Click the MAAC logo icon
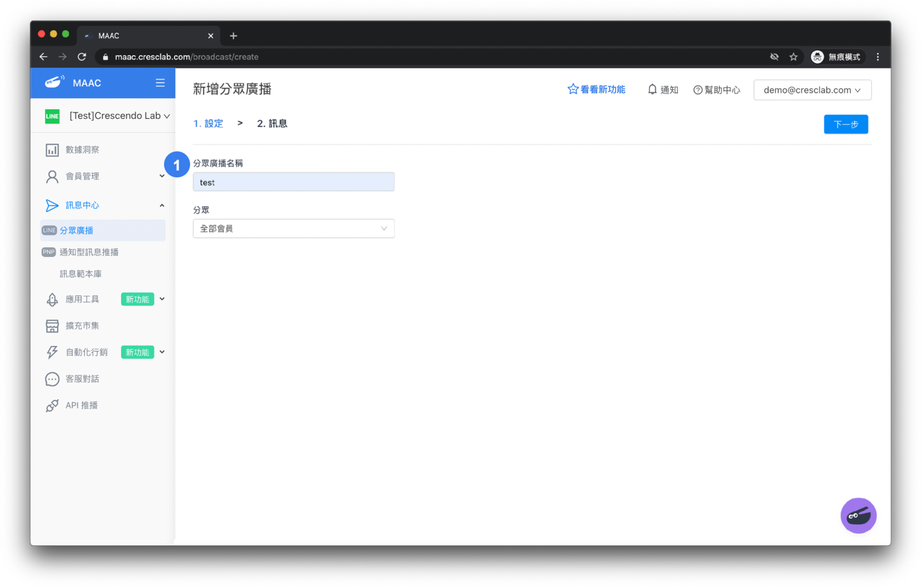Viewport: 924px width, 588px height. (x=54, y=82)
